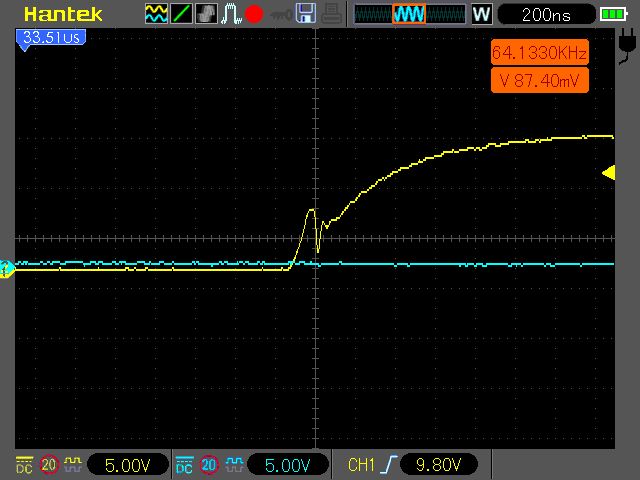The width and height of the screenshot is (640, 480).
Task: Select the 200ns timebase readout
Action: [547, 15]
